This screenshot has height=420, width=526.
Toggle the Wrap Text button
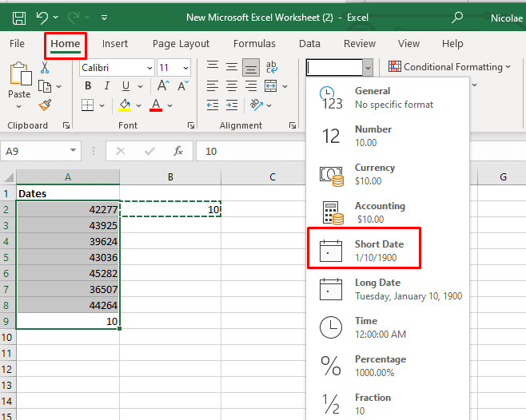271,68
